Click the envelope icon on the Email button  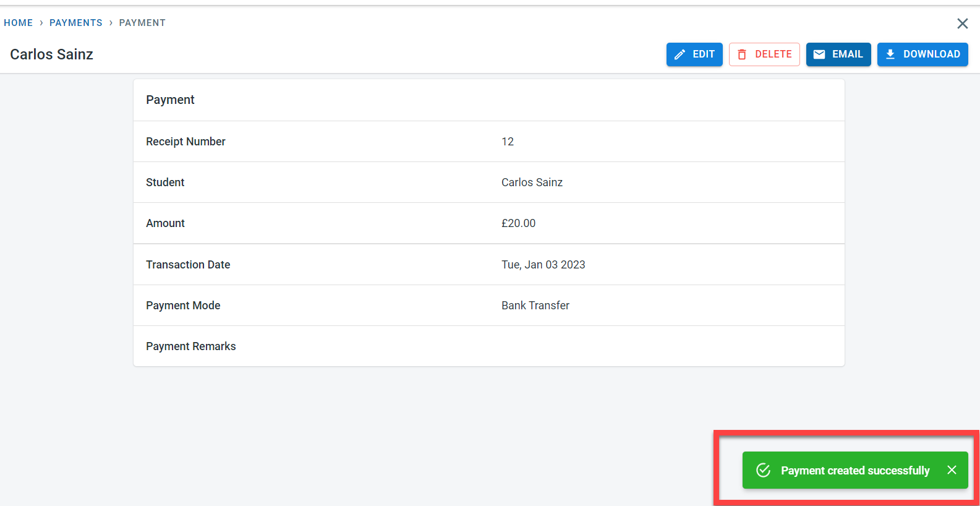[819, 54]
